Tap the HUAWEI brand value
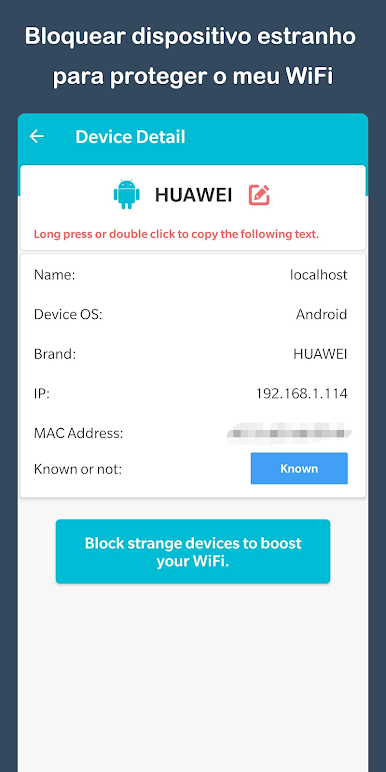 coord(321,354)
